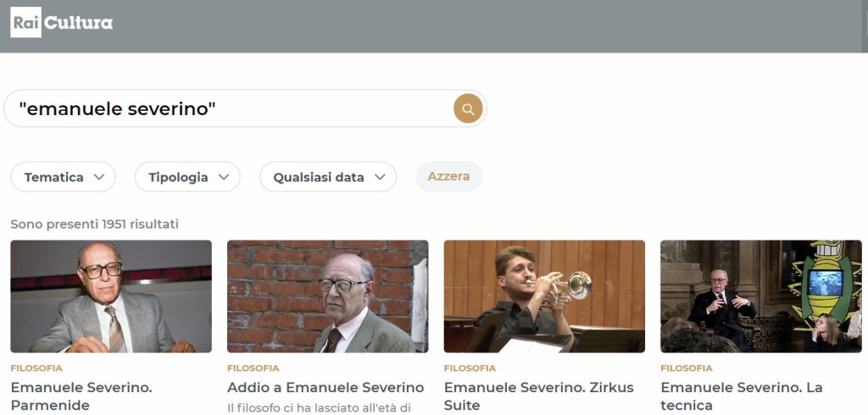
Task: Click the Tipologia chevron arrow
Action: click(224, 177)
